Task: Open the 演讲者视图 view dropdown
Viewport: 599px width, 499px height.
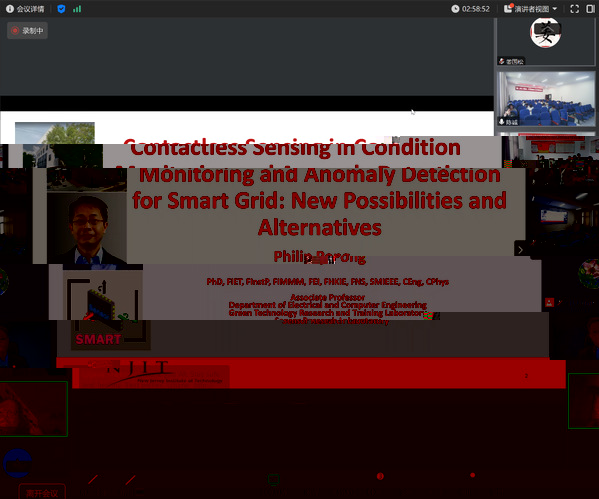Action: click(531, 9)
